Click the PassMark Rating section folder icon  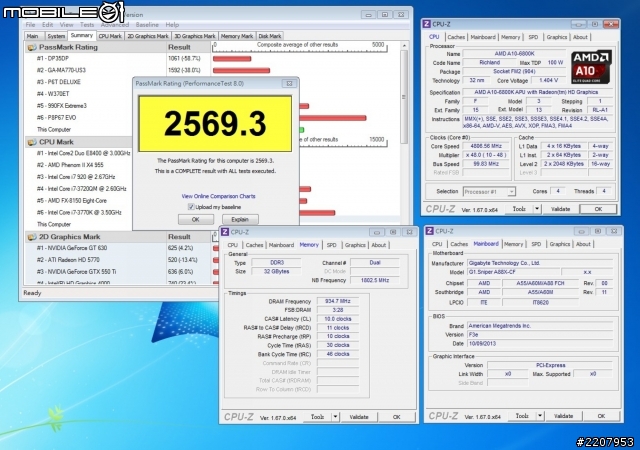(31, 48)
